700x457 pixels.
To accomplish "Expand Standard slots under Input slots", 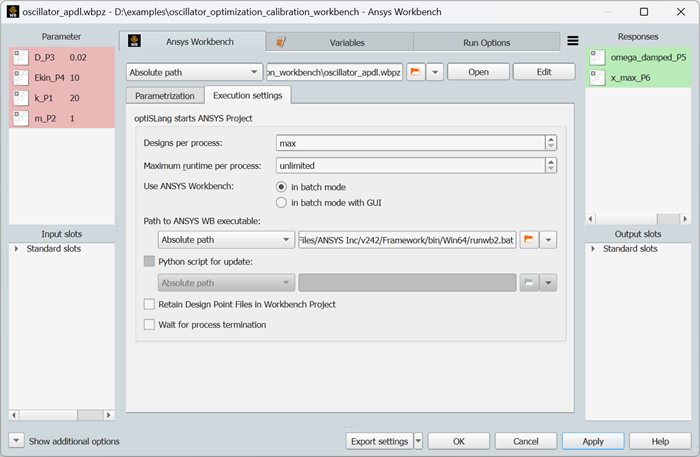I will coord(17,248).
